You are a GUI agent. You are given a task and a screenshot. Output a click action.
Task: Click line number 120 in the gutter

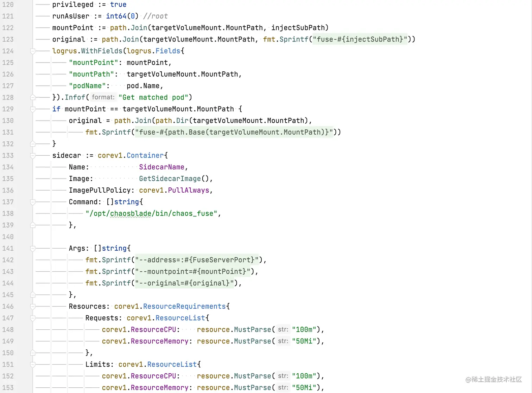pos(8,5)
